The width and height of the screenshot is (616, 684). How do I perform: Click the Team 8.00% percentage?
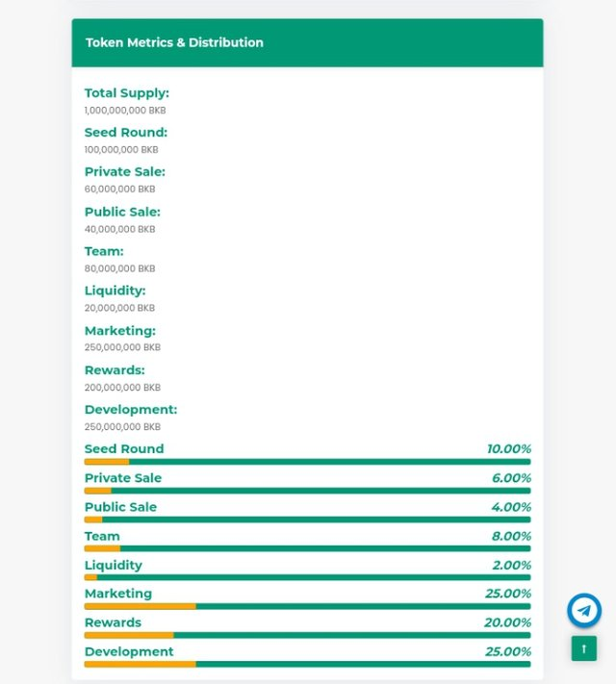[x=511, y=536]
